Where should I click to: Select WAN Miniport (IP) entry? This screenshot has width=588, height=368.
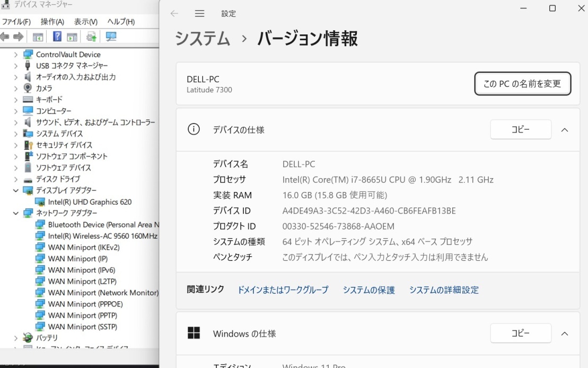[x=77, y=258]
